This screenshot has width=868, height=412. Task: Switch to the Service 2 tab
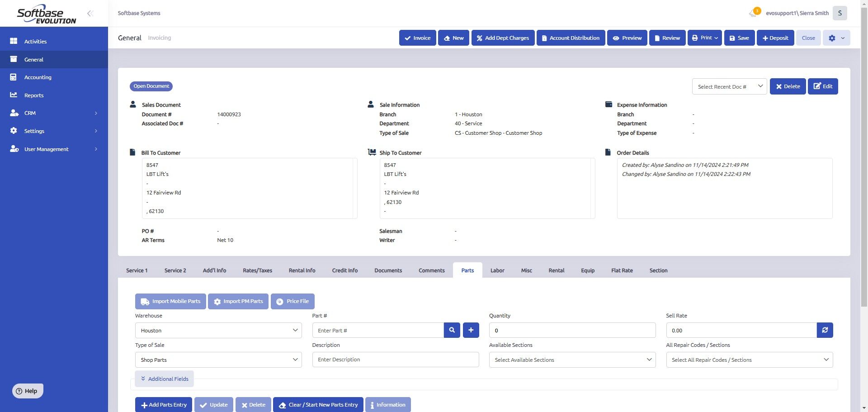(x=175, y=270)
